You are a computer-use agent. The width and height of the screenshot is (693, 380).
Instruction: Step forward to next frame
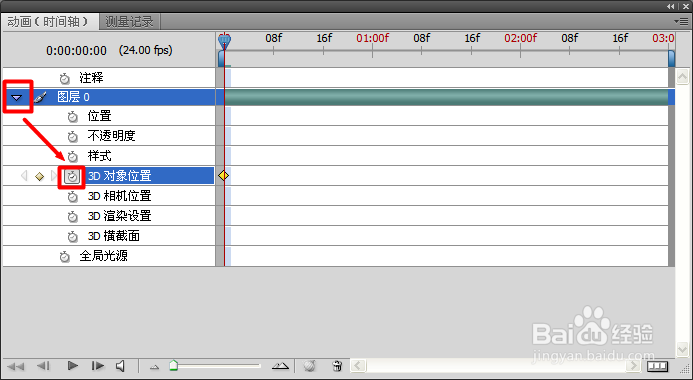click(97, 366)
